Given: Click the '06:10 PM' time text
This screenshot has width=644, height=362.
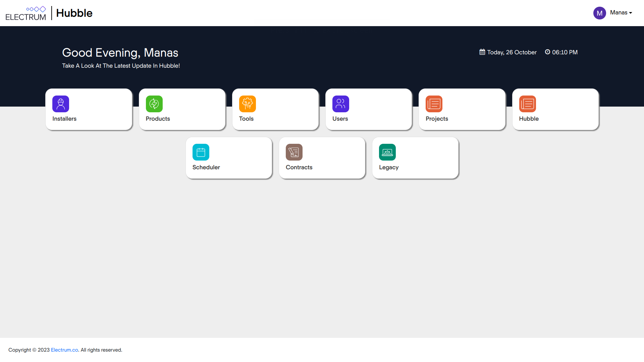Looking at the screenshot, I should tap(565, 52).
